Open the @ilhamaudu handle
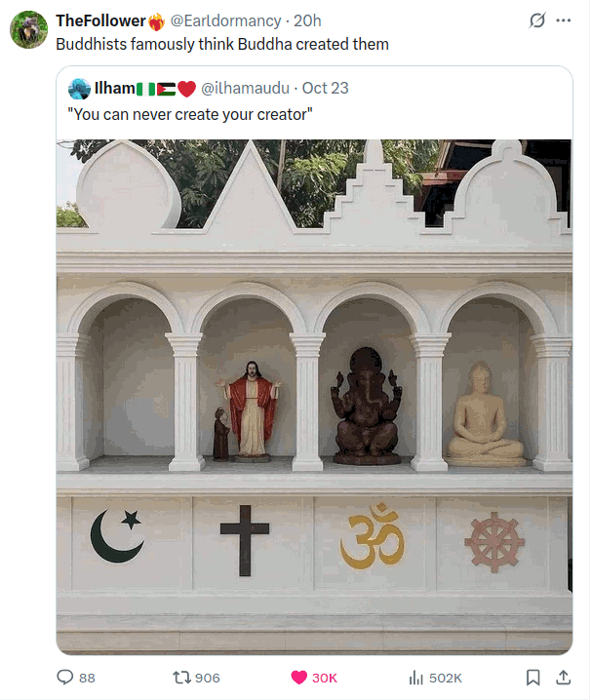This screenshot has width=591, height=700. (245, 89)
